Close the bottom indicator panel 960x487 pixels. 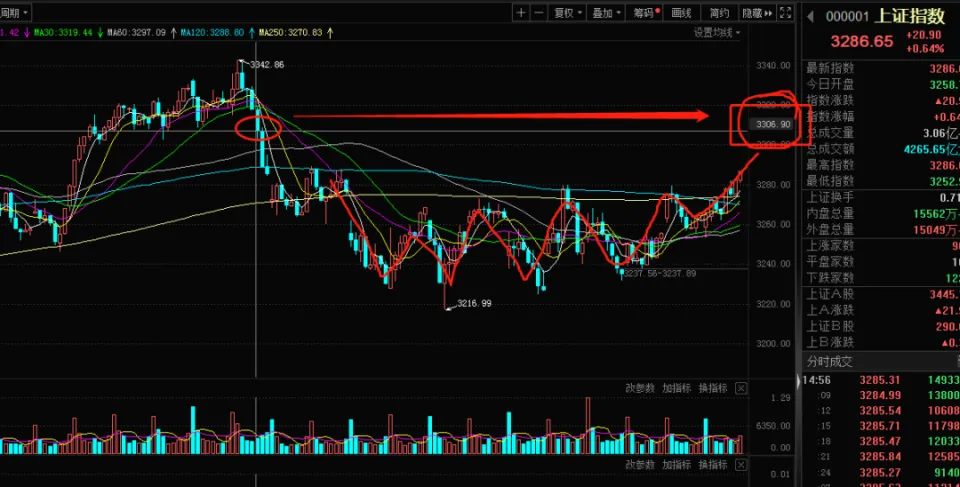(741, 465)
